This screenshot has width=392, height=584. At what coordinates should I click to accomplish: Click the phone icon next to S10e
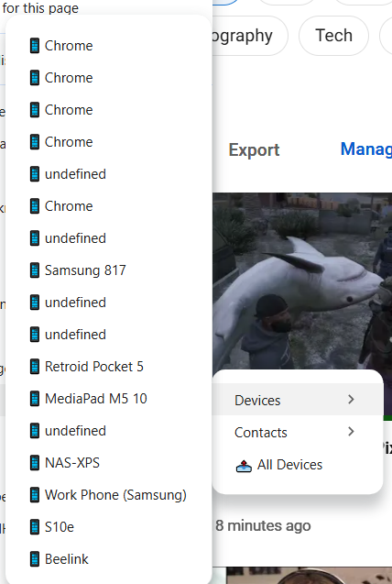tap(35, 527)
